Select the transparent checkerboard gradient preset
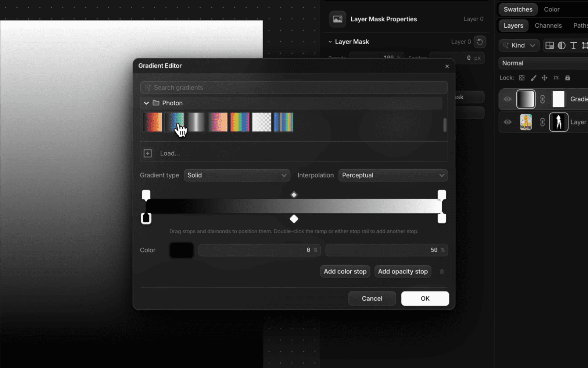The height and width of the screenshot is (368, 588). [262, 122]
